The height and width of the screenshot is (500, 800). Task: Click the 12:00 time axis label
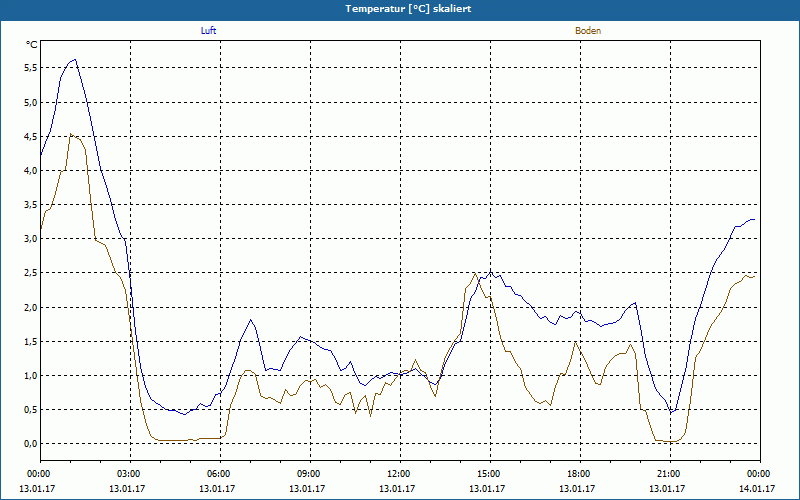[x=400, y=474]
